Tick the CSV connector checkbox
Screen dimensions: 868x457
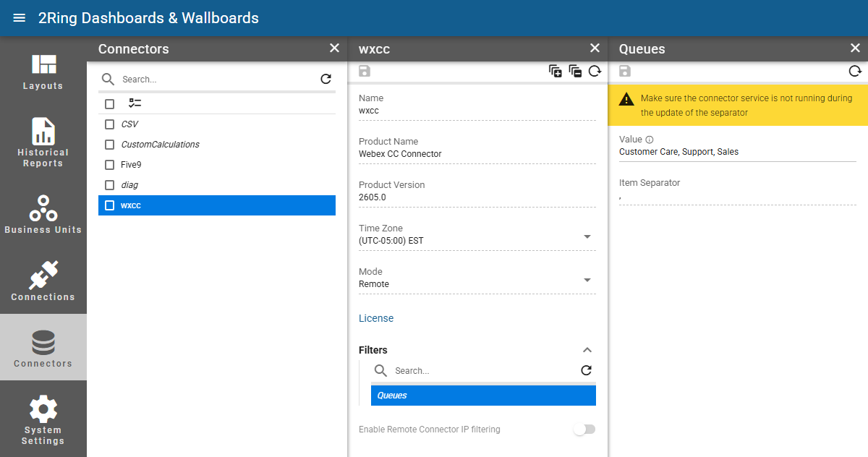pos(110,124)
